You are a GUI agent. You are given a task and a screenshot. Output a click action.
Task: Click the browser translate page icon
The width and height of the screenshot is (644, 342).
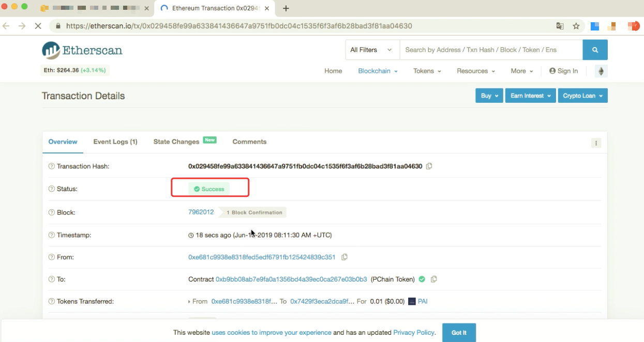coord(560,26)
